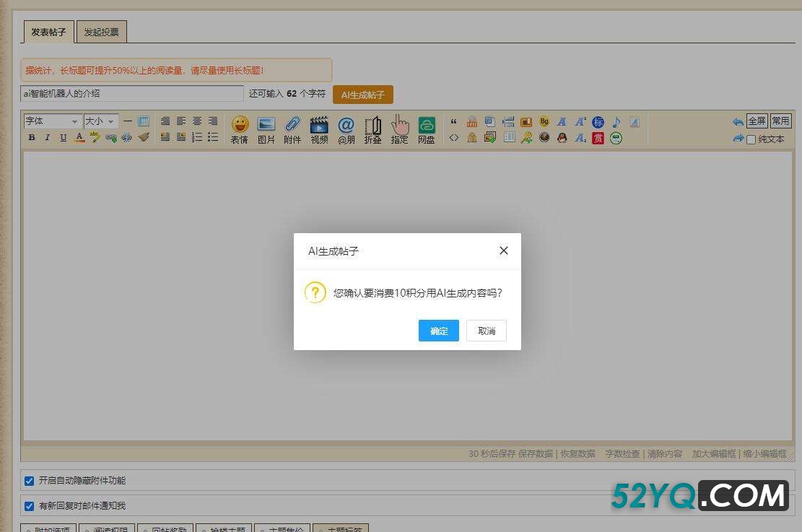Confirm the dialog with 确定 button
The image size is (802, 532).
[x=439, y=331]
